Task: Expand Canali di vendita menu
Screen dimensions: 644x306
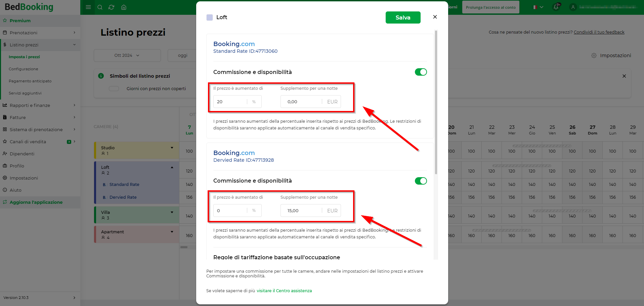Action: pyautogui.click(x=40, y=142)
